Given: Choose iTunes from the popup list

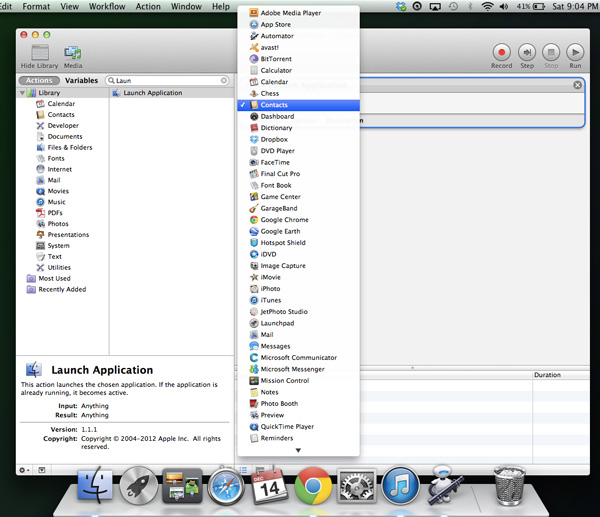Looking at the screenshot, I should click(298, 300).
